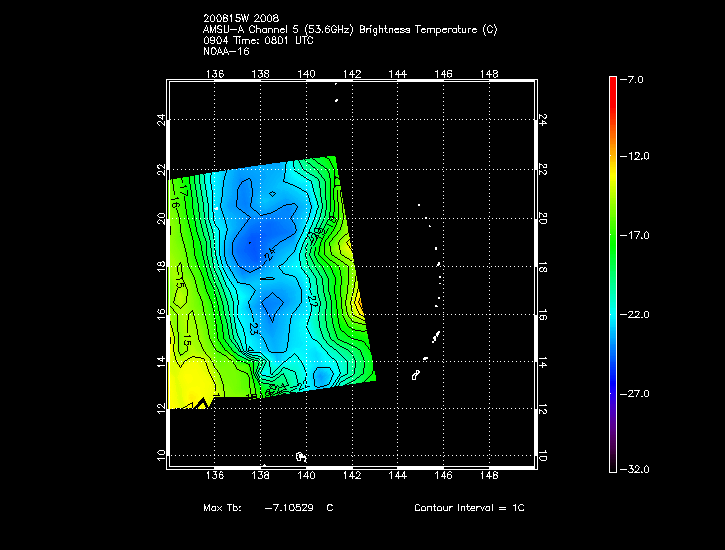Click the 200815W 2008 storm identifier text
The width and height of the screenshot is (725, 550).
point(241,20)
